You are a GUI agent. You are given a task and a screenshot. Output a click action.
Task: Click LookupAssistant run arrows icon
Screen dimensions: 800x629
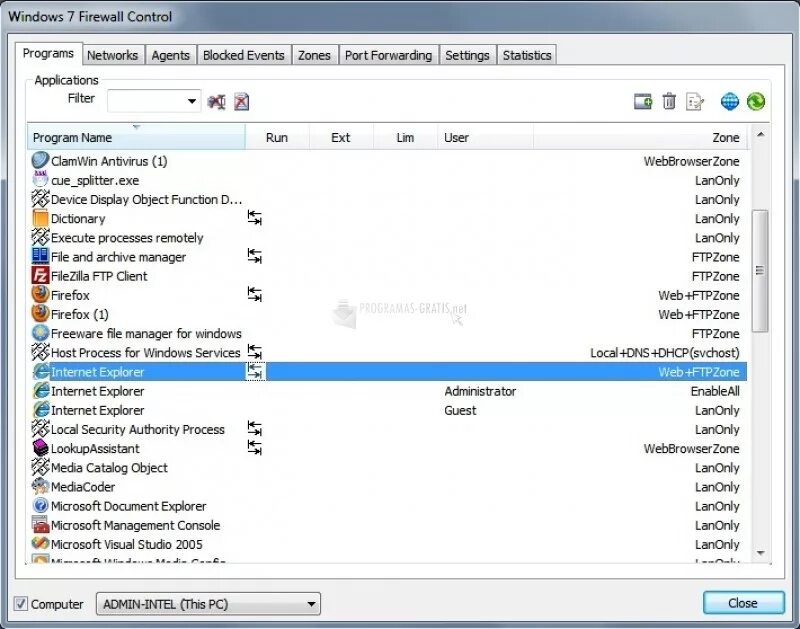point(255,448)
